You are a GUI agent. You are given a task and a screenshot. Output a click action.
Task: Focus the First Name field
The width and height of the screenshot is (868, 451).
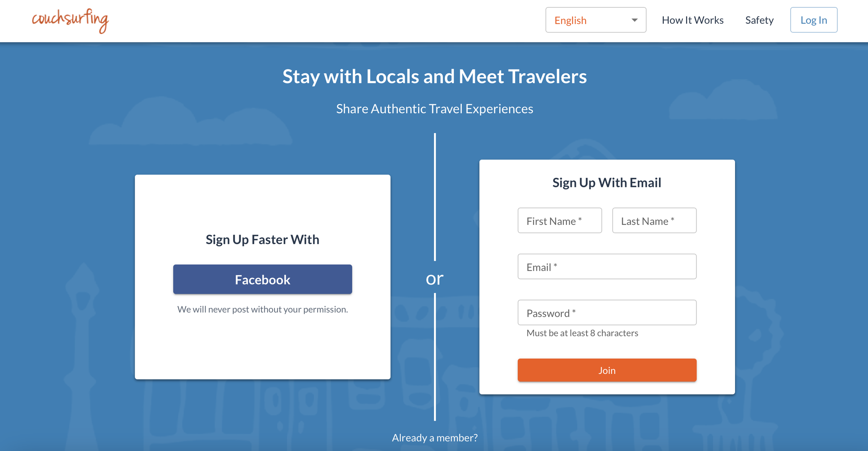(x=560, y=221)
